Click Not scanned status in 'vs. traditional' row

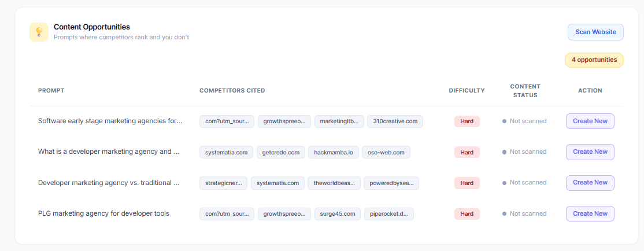524,183
